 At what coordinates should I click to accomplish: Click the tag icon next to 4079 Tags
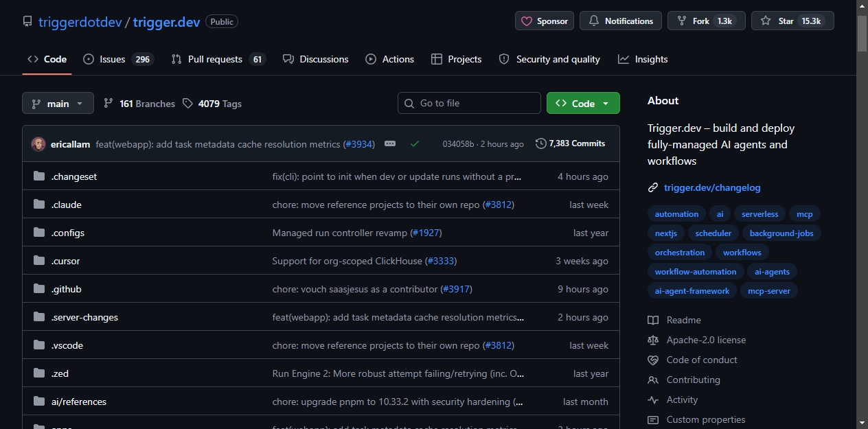click(188, 103)
